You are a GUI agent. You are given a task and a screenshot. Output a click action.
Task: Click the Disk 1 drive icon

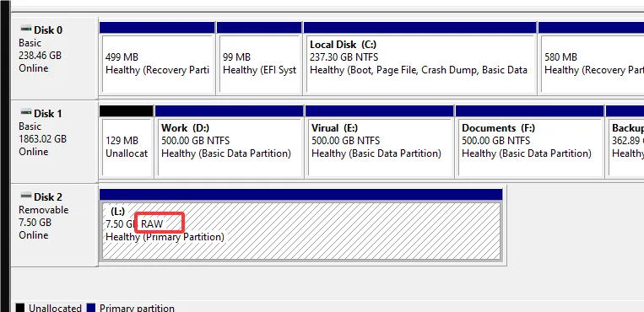[26, 112]
